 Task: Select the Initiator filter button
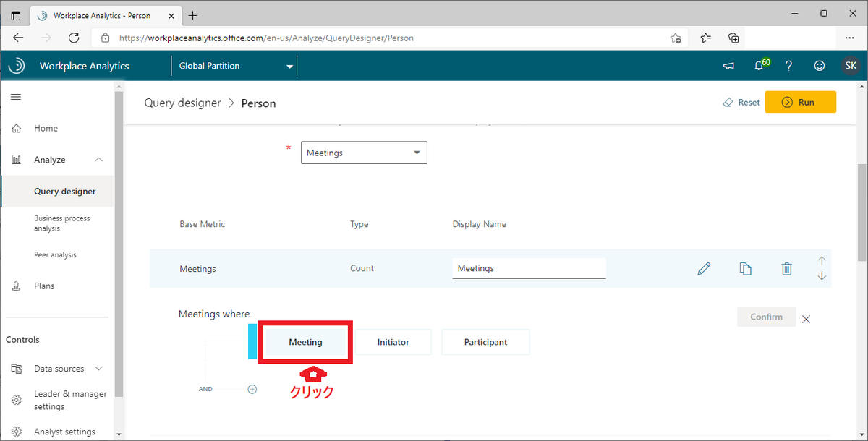point(393,342)
